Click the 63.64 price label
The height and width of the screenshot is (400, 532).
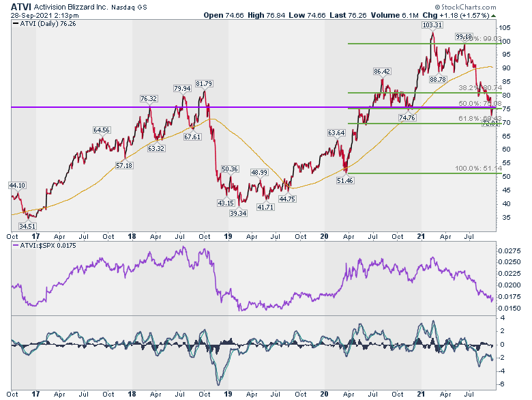click(x=336, y=133)
